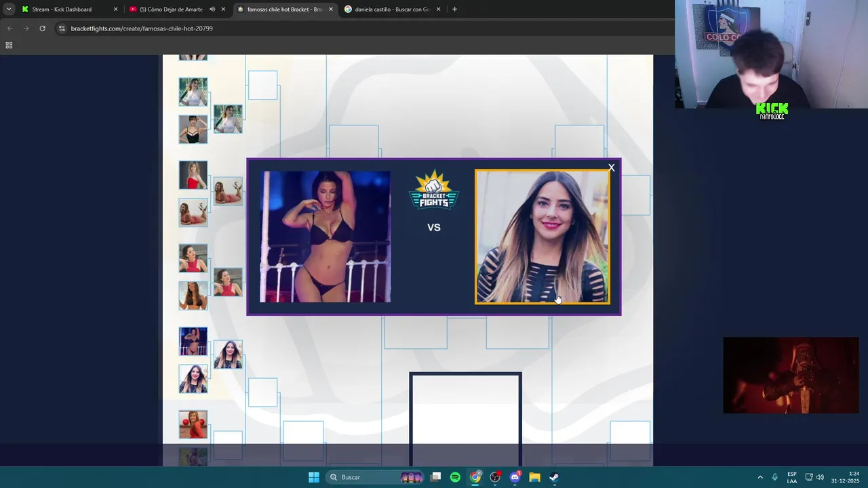
Task: Mute the audio on the YouTube tab
Action: tap(212, 9)
